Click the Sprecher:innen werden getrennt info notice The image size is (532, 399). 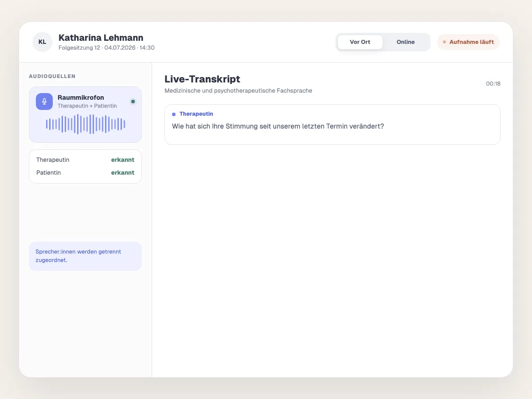[x=85, y=256]
